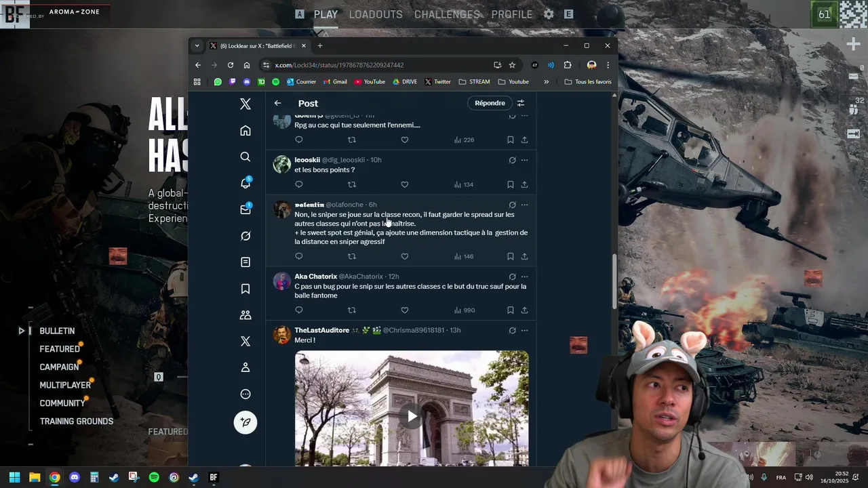Open reply sort filter icon

pyautogui.click(x=521, y=103)
